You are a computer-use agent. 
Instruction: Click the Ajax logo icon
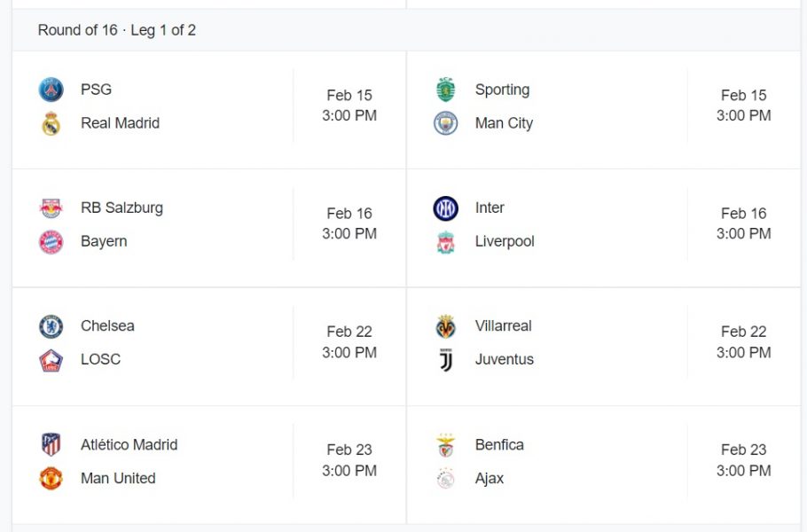click(x=445, y=479)
